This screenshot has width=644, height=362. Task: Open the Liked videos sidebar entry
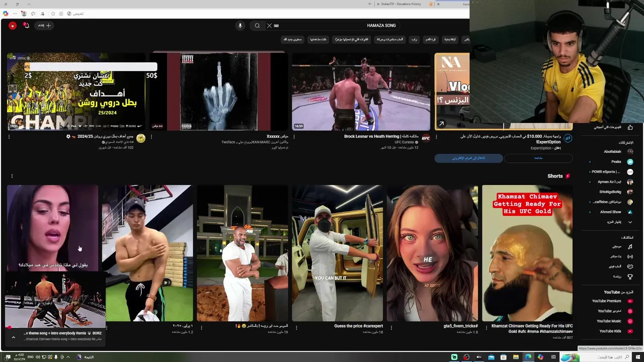click(x=613, y=127)
